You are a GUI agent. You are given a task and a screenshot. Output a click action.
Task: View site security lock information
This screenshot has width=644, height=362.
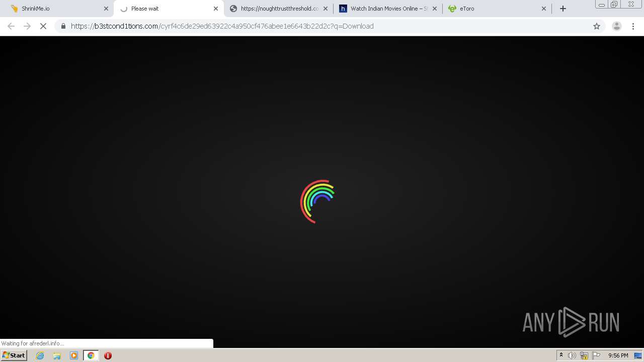pos(63,26)
